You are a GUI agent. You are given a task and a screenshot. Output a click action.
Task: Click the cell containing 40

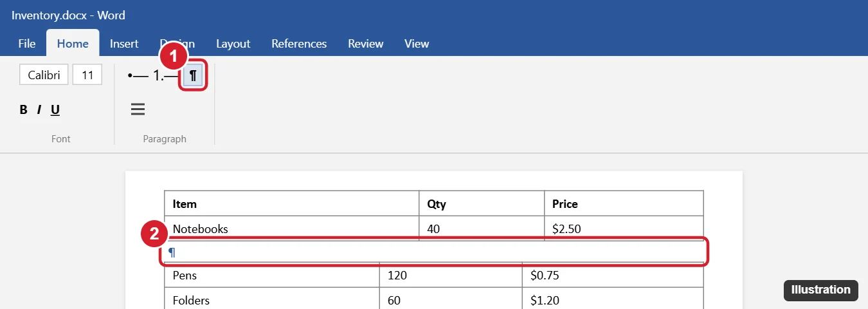pyautogui.click(x=482, y=228)
